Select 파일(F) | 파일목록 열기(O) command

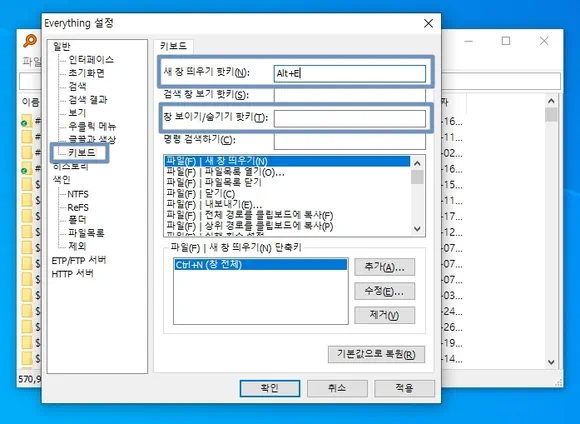[x=287, y=172]
